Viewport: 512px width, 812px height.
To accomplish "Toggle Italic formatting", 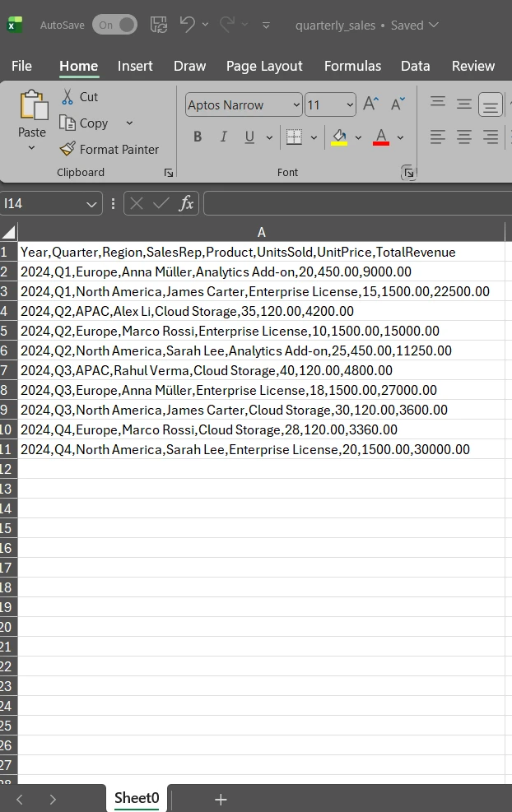I will (x=223, y=137).
